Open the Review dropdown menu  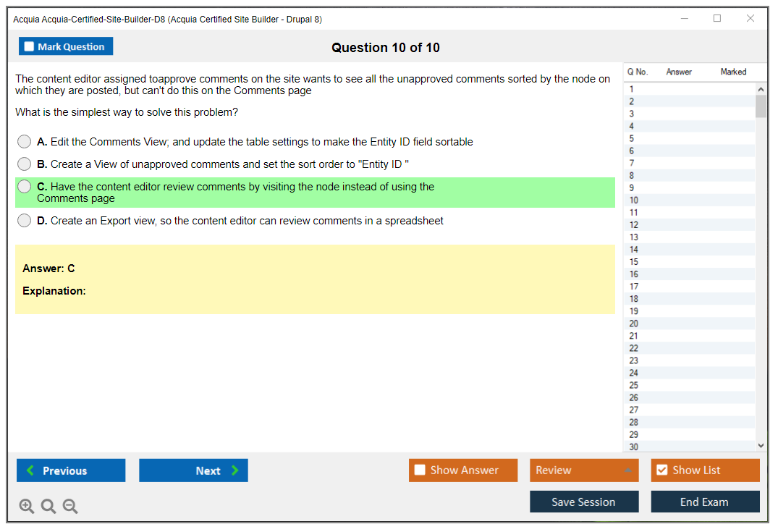coord(584,470)
